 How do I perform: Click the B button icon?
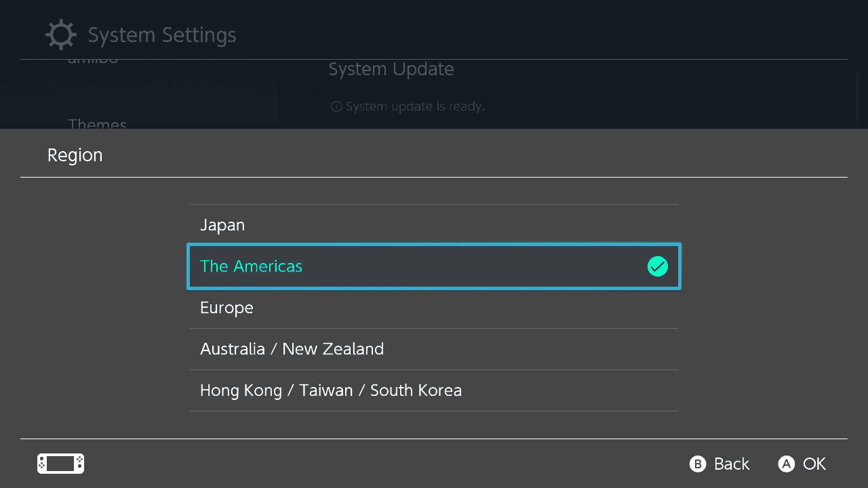[698, 464]
